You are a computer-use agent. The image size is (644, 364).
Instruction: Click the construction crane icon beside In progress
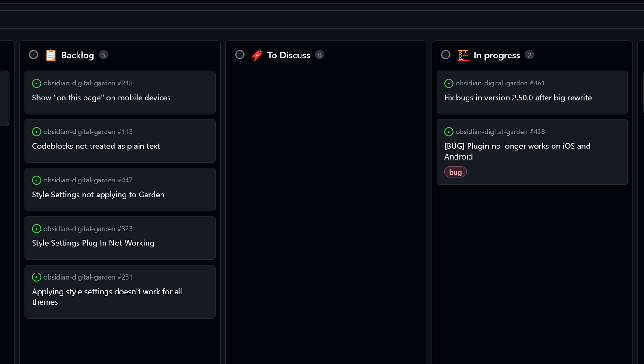tap(462, 55)
